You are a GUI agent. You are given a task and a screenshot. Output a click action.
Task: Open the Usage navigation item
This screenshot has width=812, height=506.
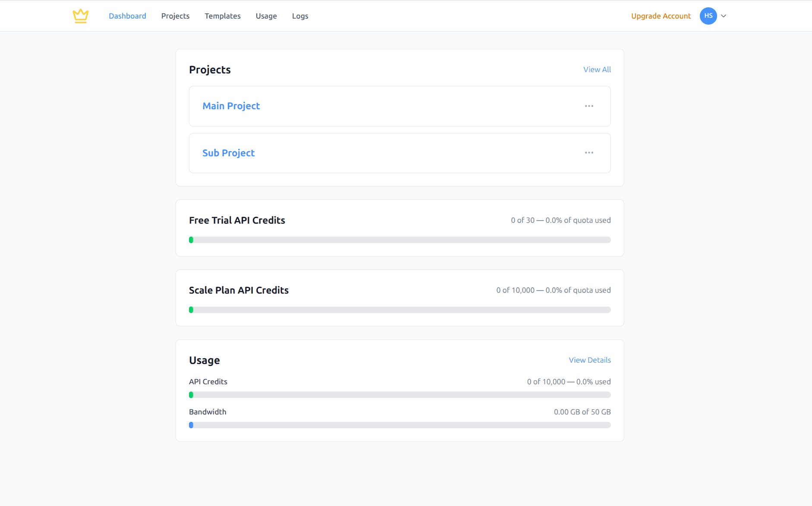tap(266, 16)
